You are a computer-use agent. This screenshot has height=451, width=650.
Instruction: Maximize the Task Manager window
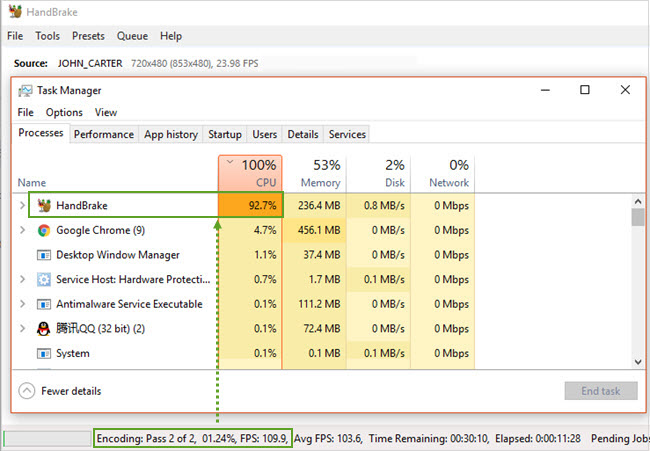tap(585, 90)
